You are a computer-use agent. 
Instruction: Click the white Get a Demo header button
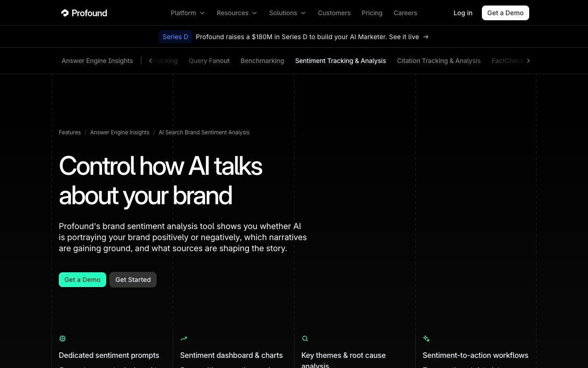click(505, 13)
